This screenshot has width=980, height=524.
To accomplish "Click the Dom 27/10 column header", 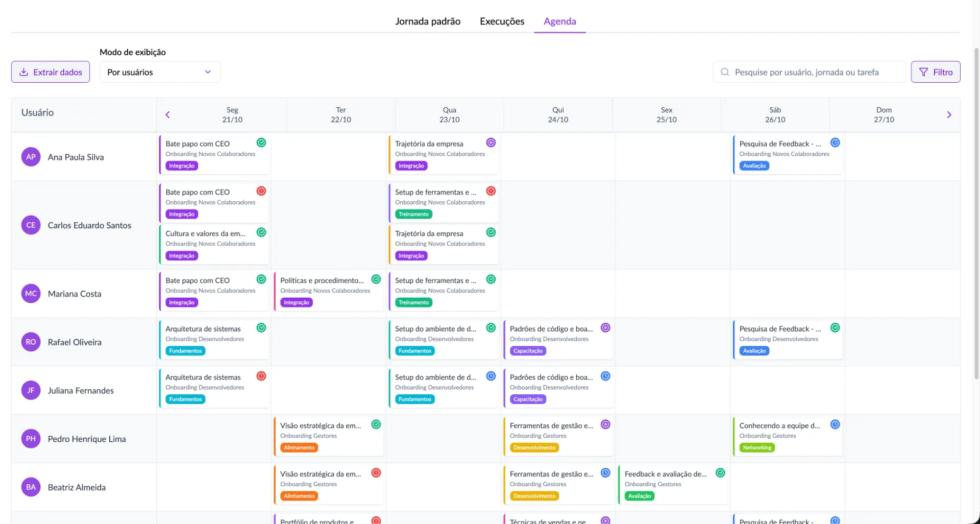I will click(x=884, y=115).
